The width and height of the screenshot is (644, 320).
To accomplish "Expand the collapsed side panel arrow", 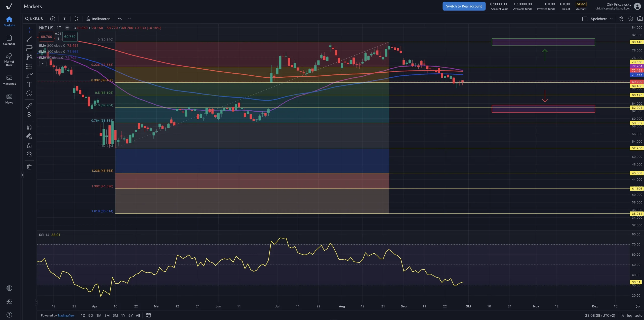I will point(22,175).
